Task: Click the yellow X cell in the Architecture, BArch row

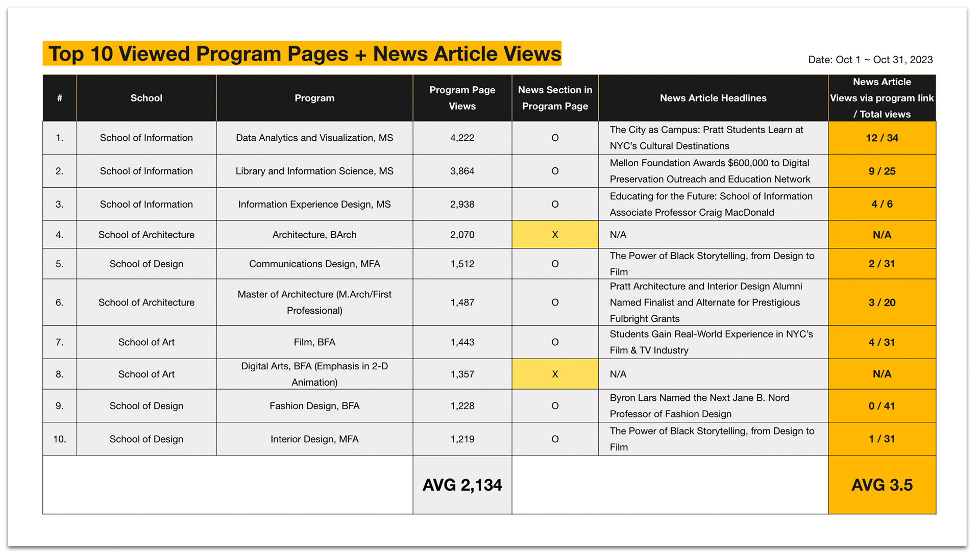Action: click(x=555, y=235)
